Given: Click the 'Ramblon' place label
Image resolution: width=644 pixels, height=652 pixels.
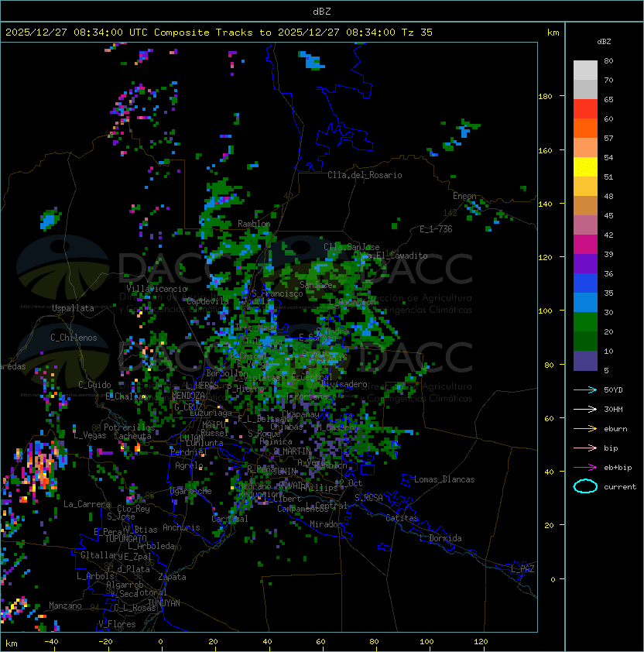Looking at the screenshot, I should (254, 224).
